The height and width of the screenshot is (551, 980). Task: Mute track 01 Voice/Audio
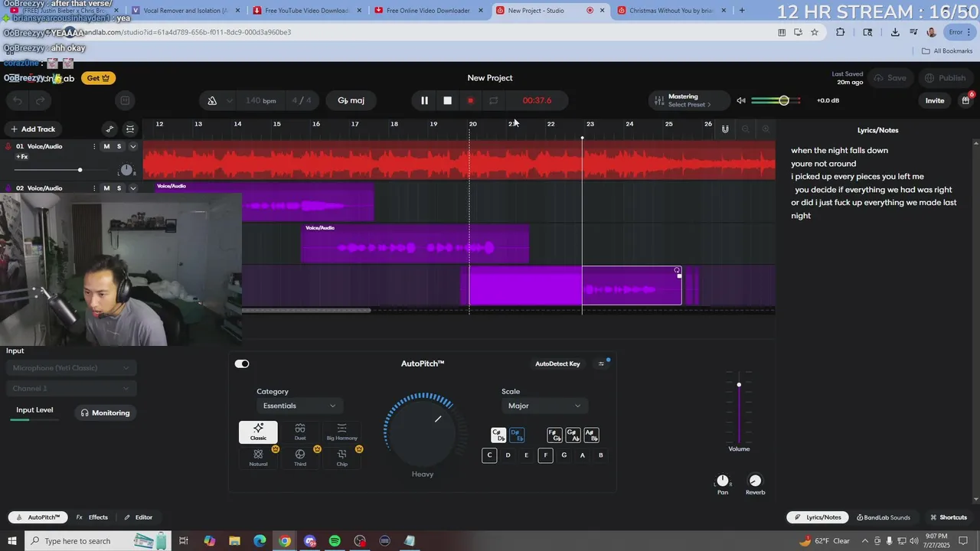coord(106,146)
